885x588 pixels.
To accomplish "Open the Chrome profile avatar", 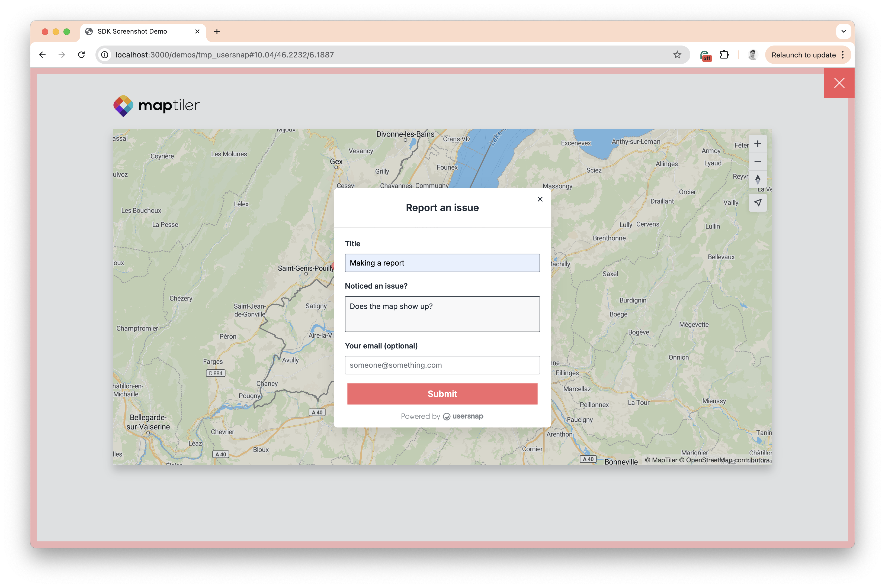I will coord(752,55).
